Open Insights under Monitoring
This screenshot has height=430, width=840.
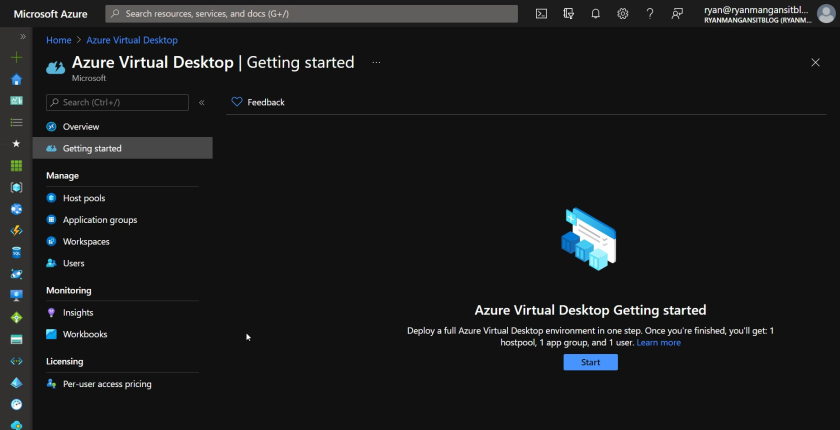123,313
